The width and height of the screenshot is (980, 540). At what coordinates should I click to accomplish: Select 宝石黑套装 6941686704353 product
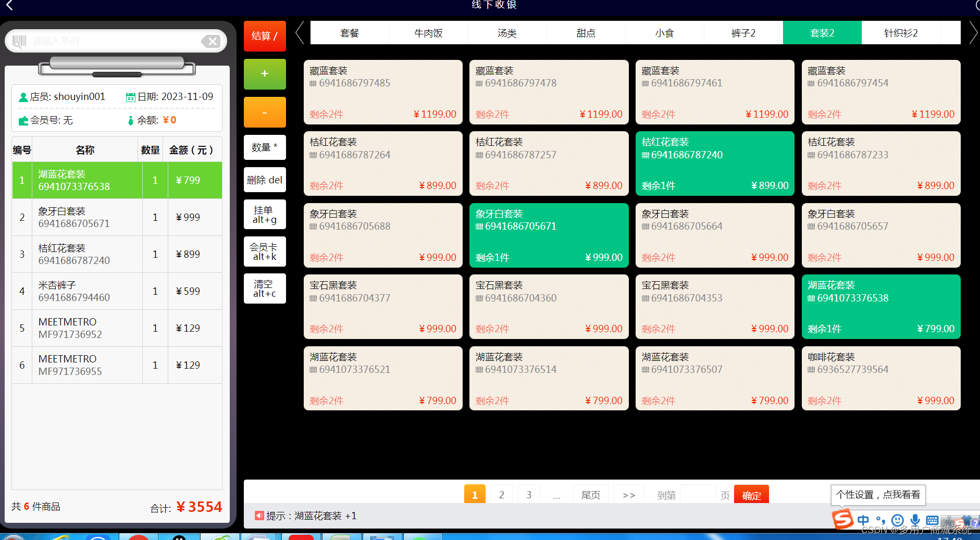tap(715, 307)
